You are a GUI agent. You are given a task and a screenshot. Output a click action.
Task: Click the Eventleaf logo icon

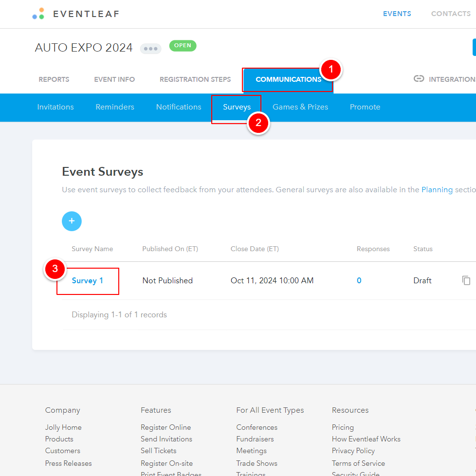[x=38, y=13]
